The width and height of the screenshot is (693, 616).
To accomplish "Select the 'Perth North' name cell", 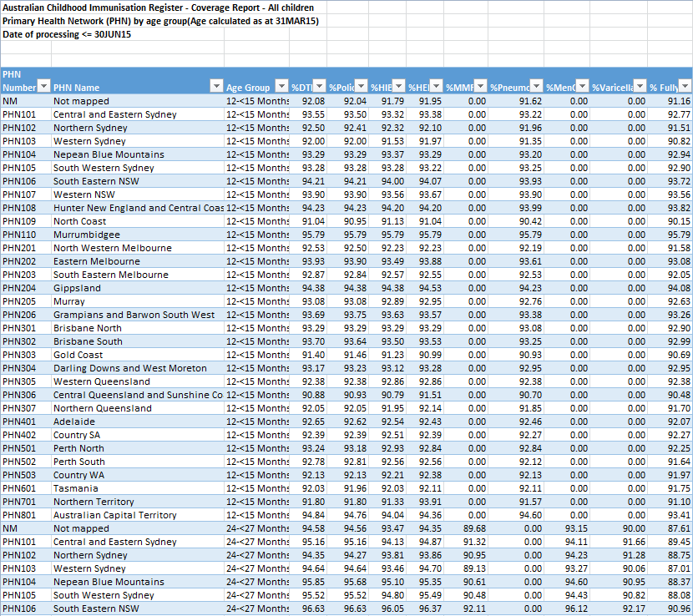I will click(x=138, y=448).
